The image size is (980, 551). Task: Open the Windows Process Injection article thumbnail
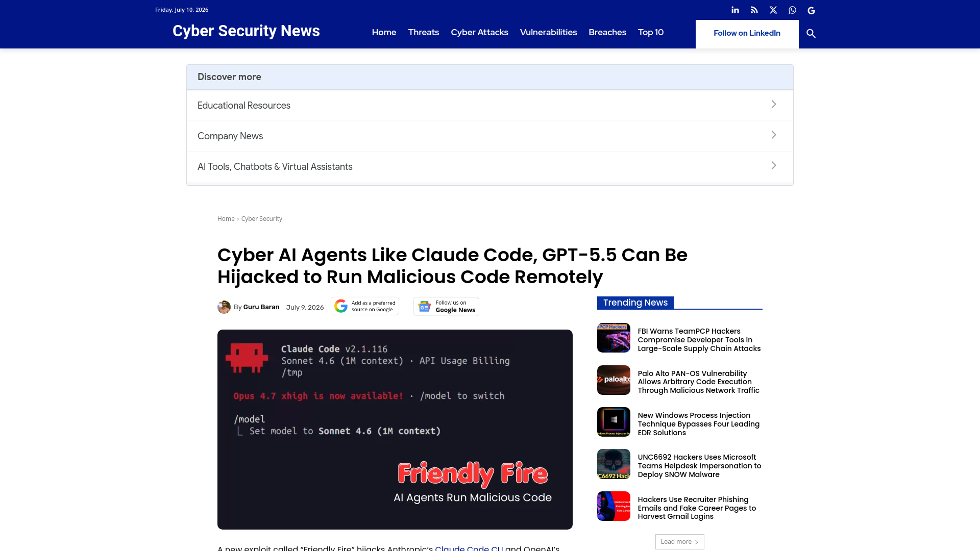click(x=614, y=422)
